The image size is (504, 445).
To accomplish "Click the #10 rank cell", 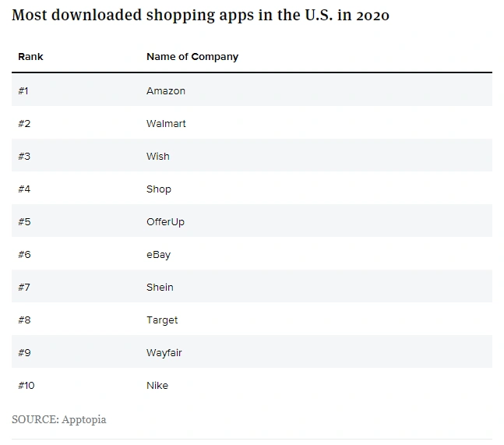I will (x=26, y=386).
